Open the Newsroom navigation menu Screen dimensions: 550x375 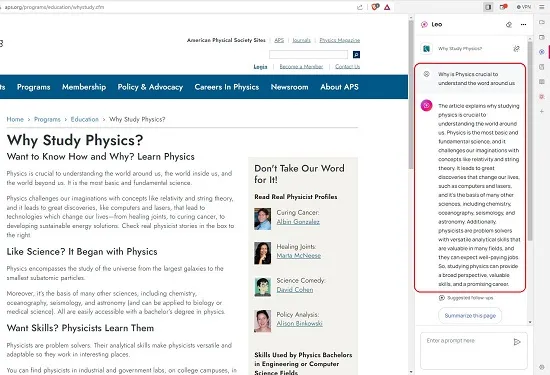click(x=289, y=87)
